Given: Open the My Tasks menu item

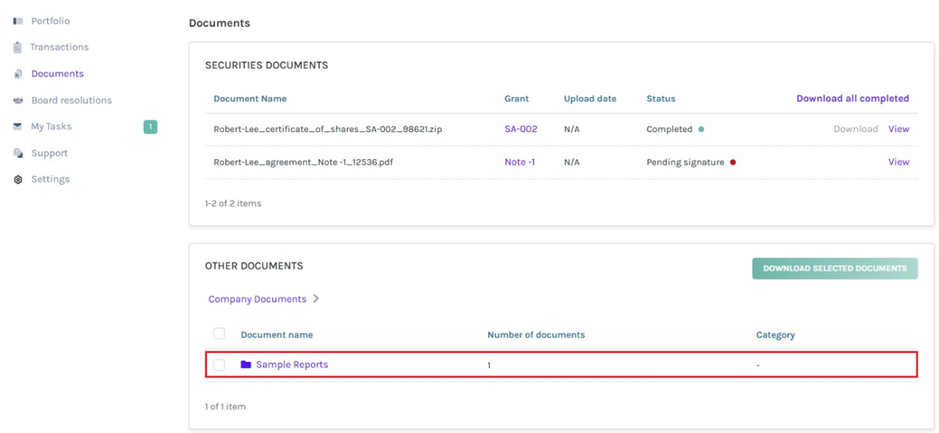Looking at the screenshot, I should coord(52,127).
